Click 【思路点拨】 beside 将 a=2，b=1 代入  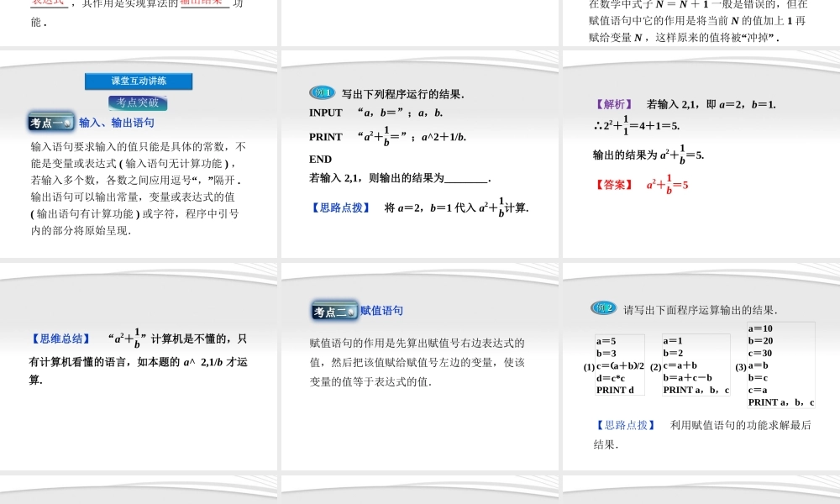341,207
